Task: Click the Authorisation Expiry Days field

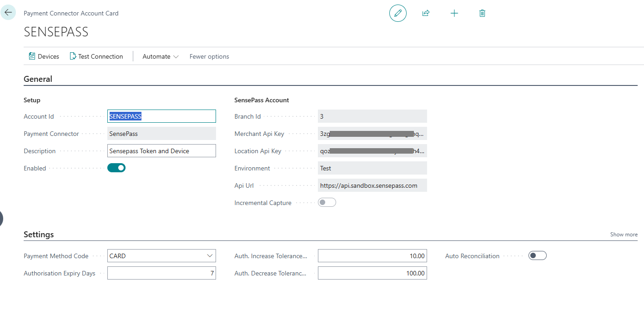Action: [x=161, y=273]
